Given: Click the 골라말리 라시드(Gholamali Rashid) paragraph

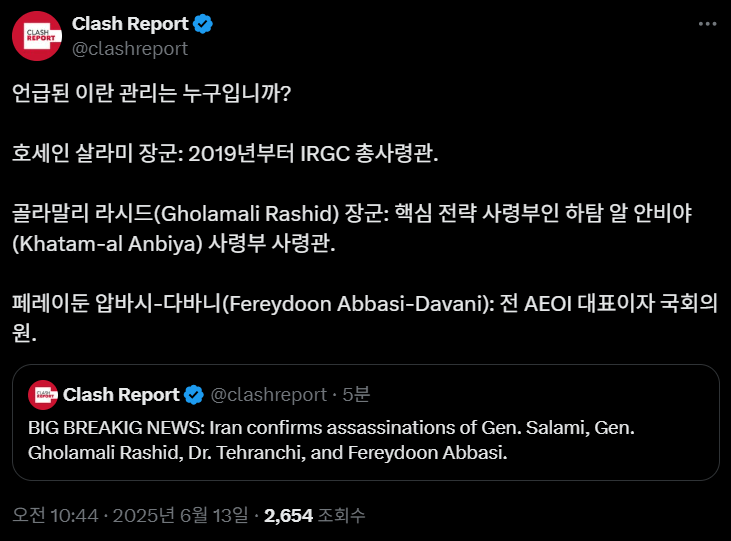Looking at the screenshot, I should (x=352, y=228).
